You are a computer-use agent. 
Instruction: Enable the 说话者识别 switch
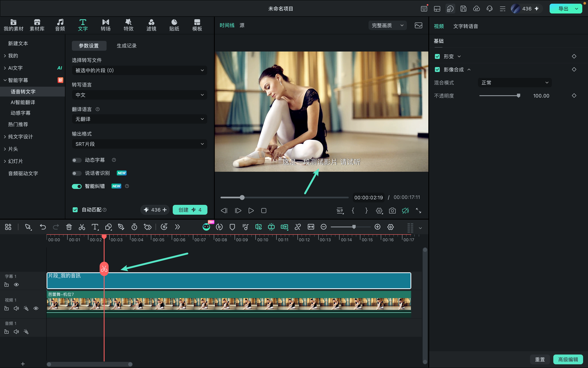77,173
